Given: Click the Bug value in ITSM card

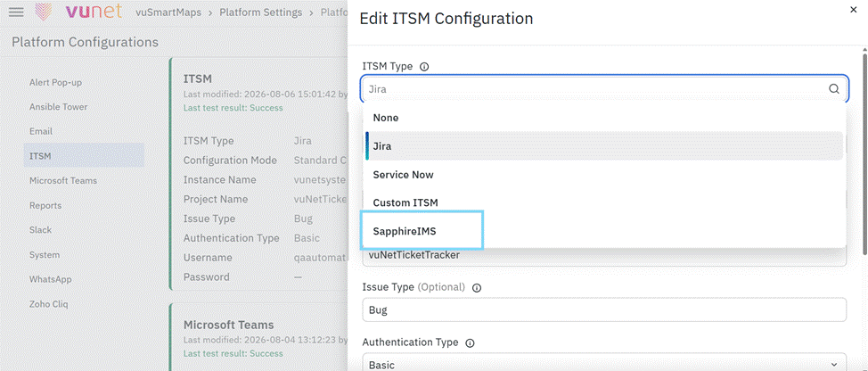Looking at the screenshot, I should point(303,218).
